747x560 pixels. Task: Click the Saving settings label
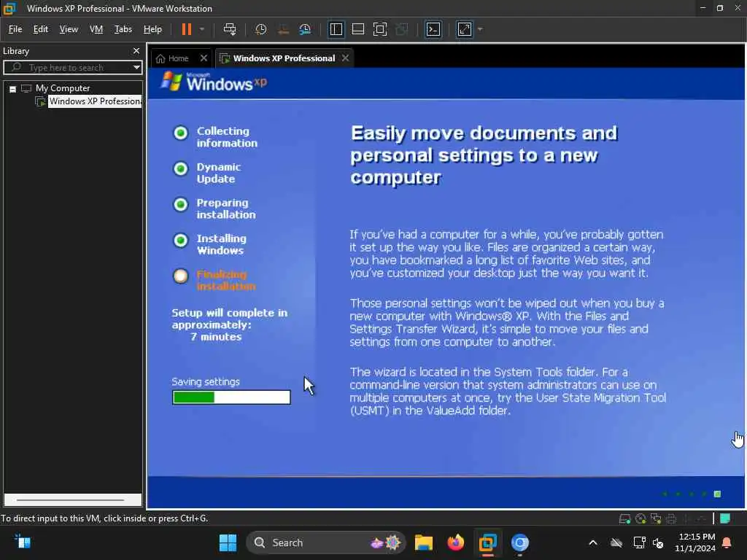coord(205,382)
